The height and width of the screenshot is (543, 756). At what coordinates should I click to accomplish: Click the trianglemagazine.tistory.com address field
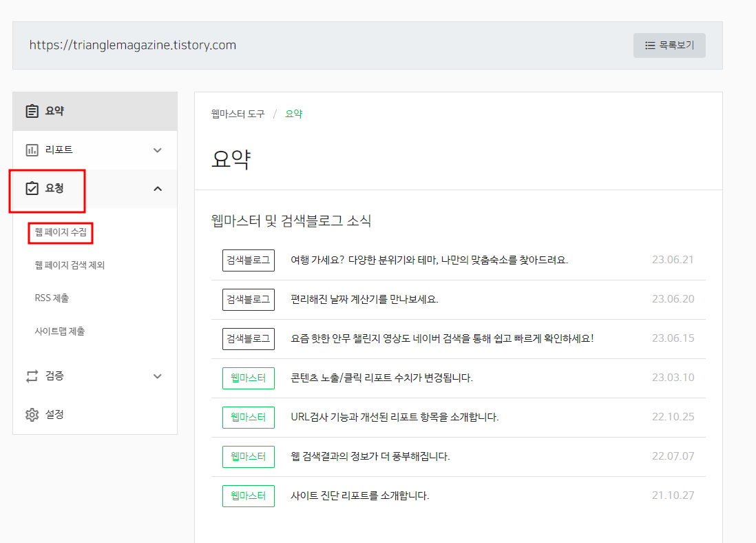click(133, 45)
